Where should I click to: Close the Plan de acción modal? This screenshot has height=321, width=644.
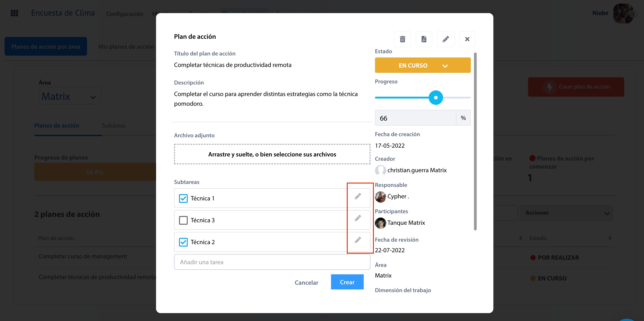click(467, 39)
